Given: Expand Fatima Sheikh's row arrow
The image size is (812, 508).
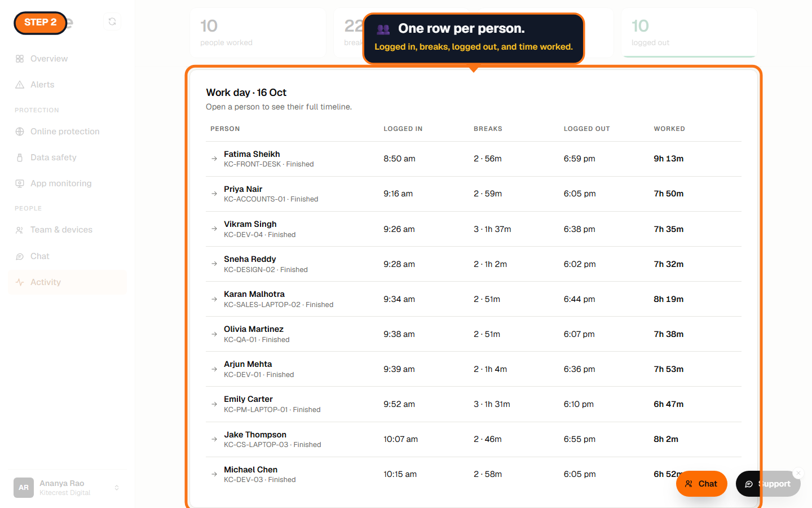Looking at the screenshot, I should [x=214, y=159].
